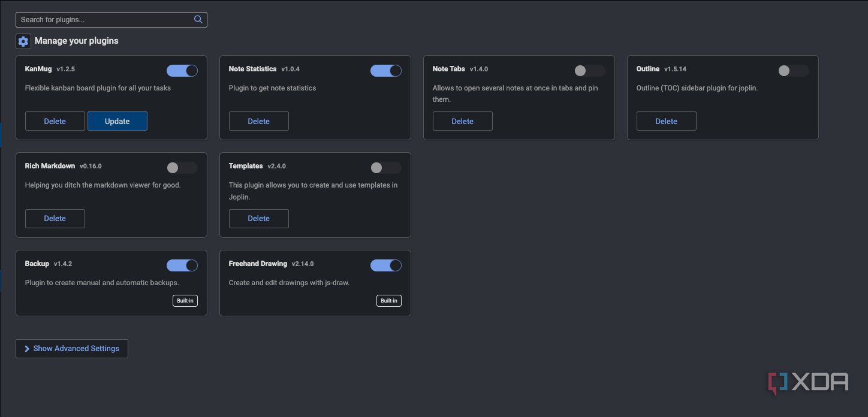
Task: Enable the Outline plugin toggle
Action: click(x=793, y=70)
